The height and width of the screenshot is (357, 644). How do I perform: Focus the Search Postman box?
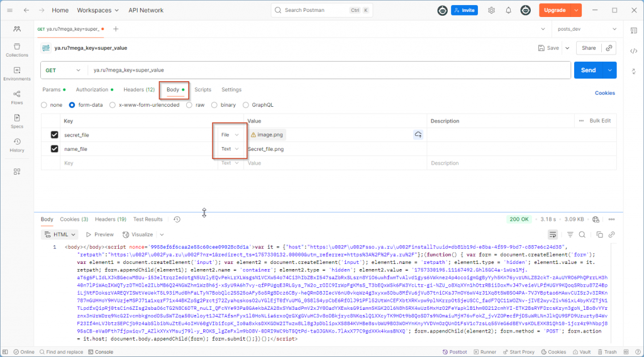(x=321, y=10)
